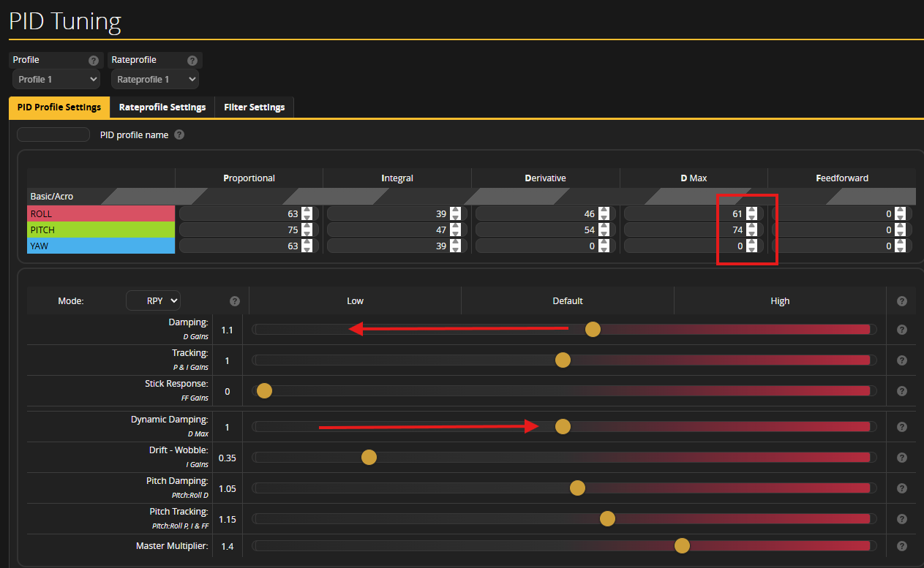Open help icon beside Rateprofile label
This screenshot has width=924, height=568.
pyautogui.click(x=192, y=61)
